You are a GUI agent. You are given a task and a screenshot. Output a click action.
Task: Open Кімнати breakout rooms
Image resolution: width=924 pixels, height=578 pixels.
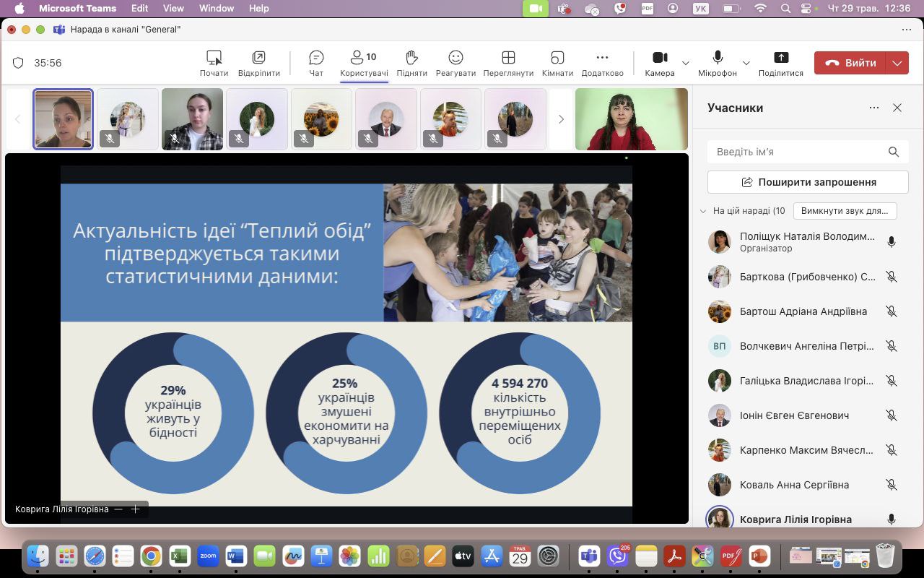pos(557,63)
